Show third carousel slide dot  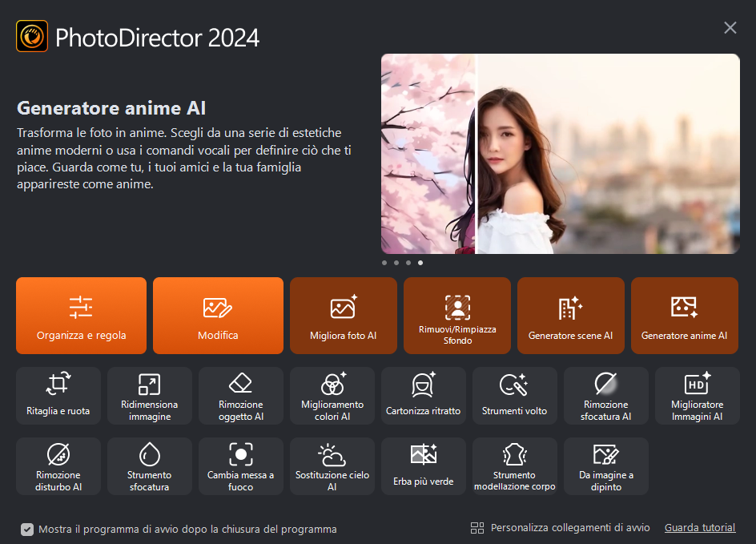pos(408,263)
